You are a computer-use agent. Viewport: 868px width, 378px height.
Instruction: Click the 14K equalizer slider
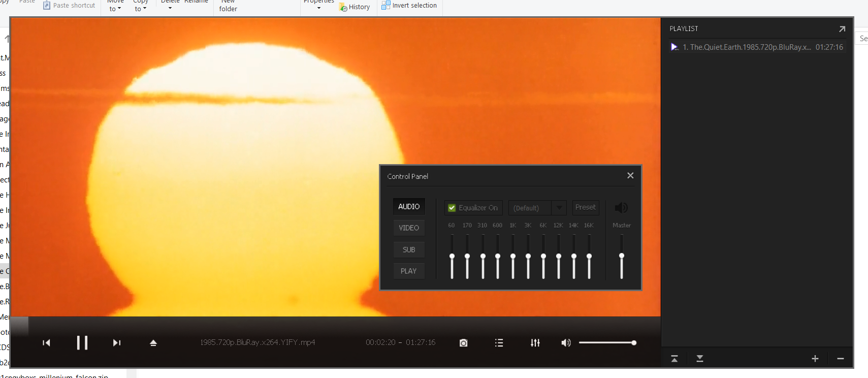(574, 257)
